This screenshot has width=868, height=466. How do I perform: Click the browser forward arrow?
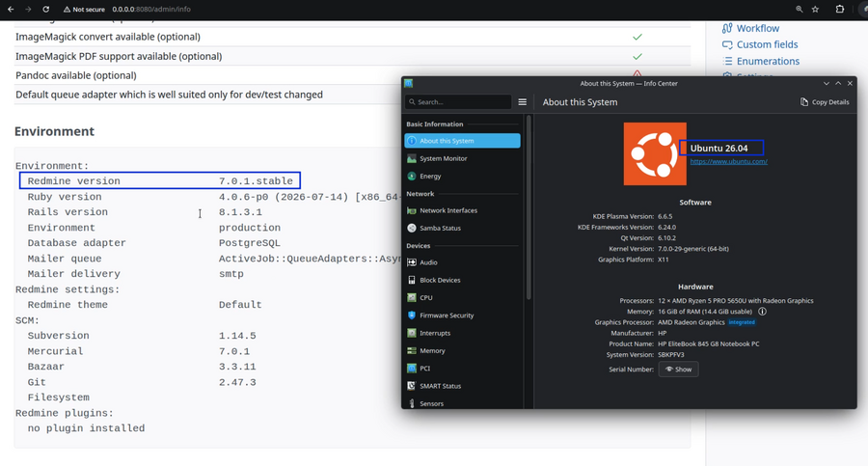[x=28, y=9]
